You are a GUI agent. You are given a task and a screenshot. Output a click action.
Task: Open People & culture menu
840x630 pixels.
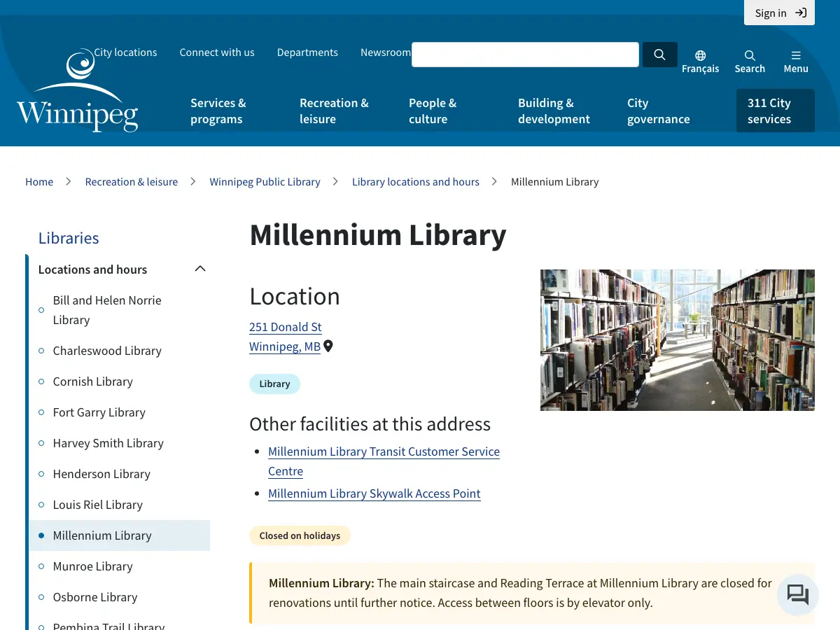pos(433,111)
